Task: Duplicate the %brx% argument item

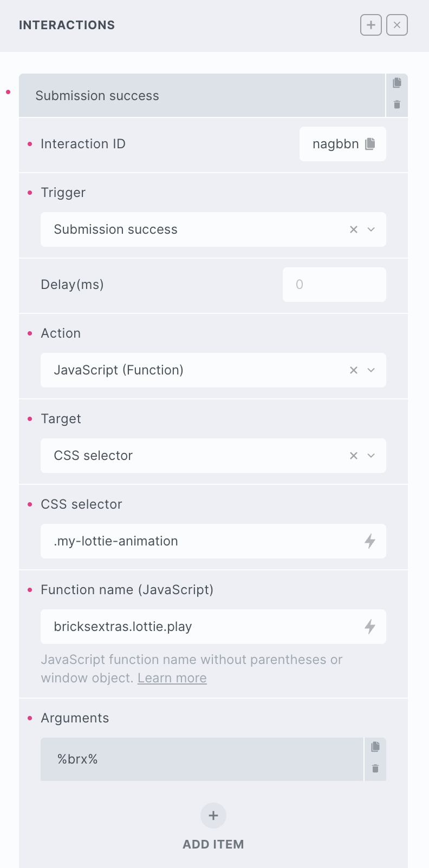Action: 375,747
